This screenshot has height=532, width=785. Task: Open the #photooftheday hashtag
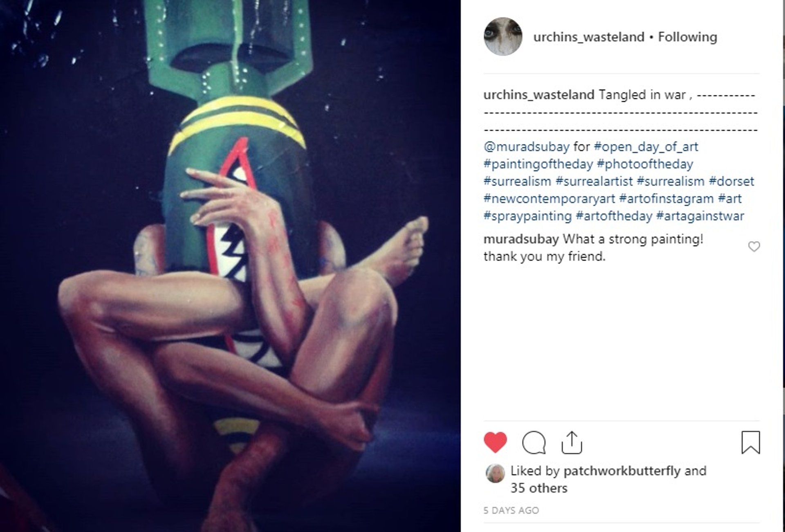pos(645,164)
